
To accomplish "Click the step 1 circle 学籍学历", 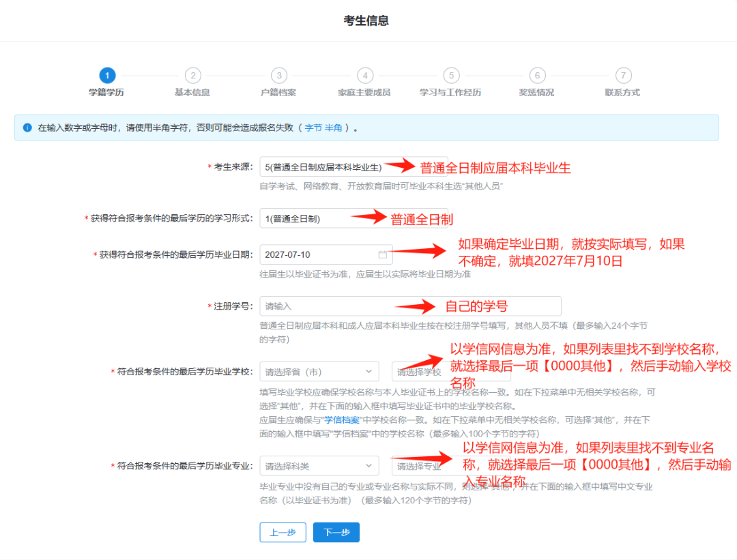I will tap(107, 75).
